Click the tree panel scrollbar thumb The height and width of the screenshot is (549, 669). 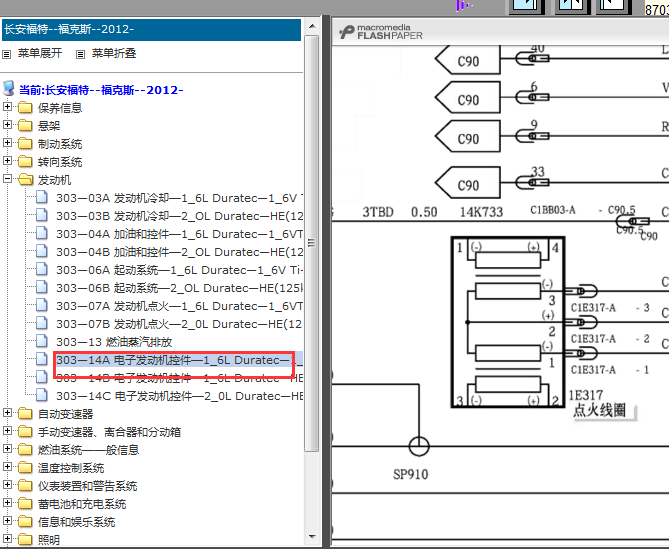pos(312,243)
